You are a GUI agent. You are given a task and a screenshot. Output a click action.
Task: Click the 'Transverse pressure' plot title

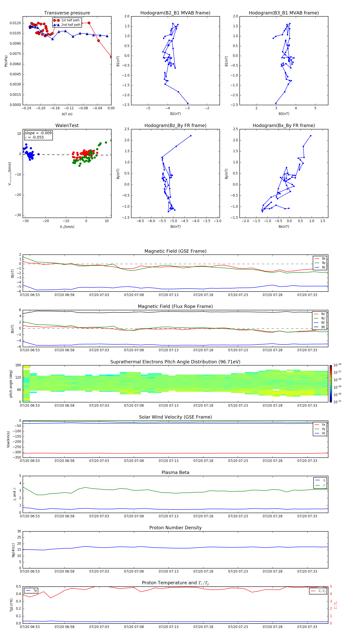pyautogui.click(x=67, y=13)
